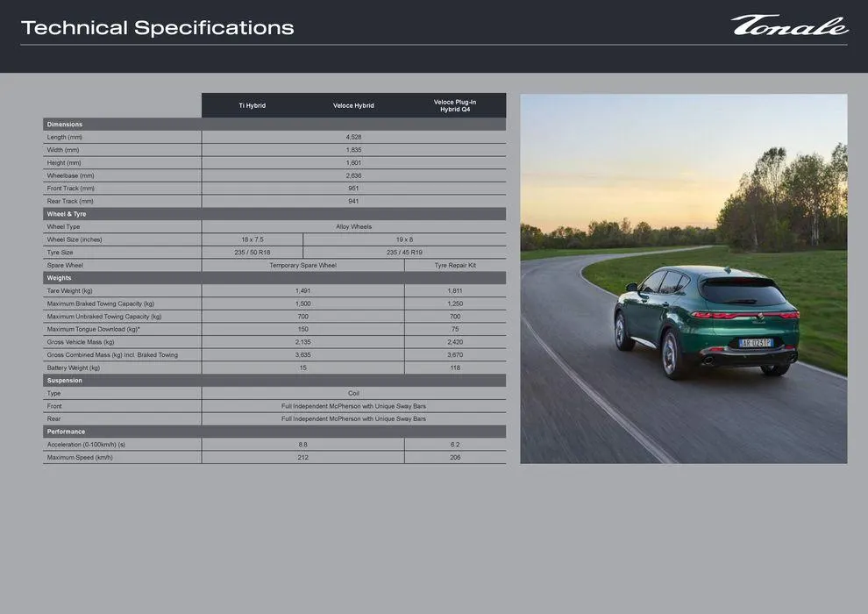Click the Performance section header
The width and height of the screenshot is (868, 614).
click(67, 432)
